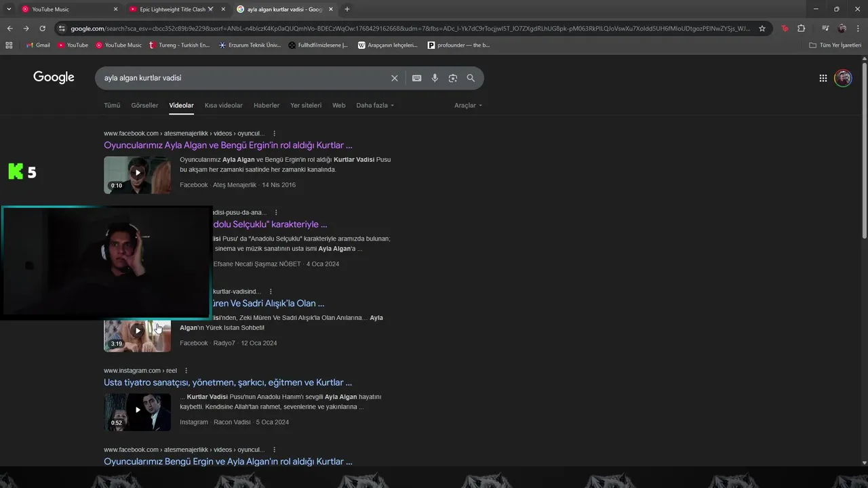Switch to the Yer siteleri tab
Image resolution: width=868 pixels, height=488 pixels.
(x=306, y=106)
